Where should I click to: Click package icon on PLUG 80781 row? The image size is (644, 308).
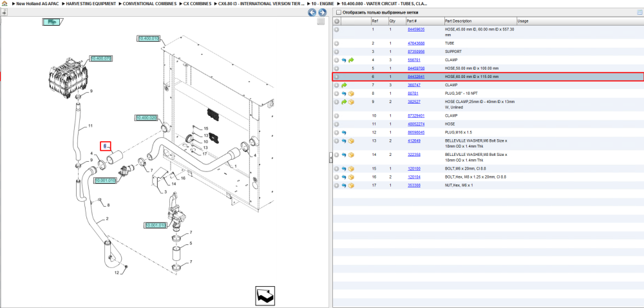point(351,93)
